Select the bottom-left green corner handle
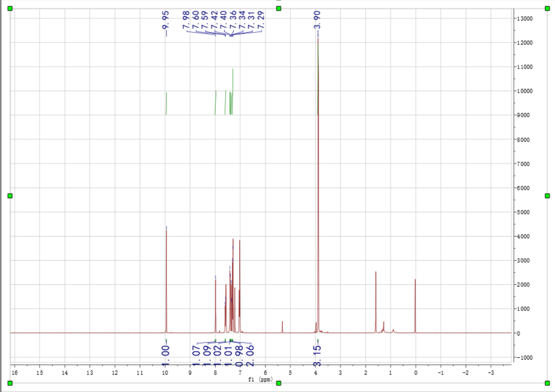The height and width of the screenshot is (392, 555). [x=10, y=383]
